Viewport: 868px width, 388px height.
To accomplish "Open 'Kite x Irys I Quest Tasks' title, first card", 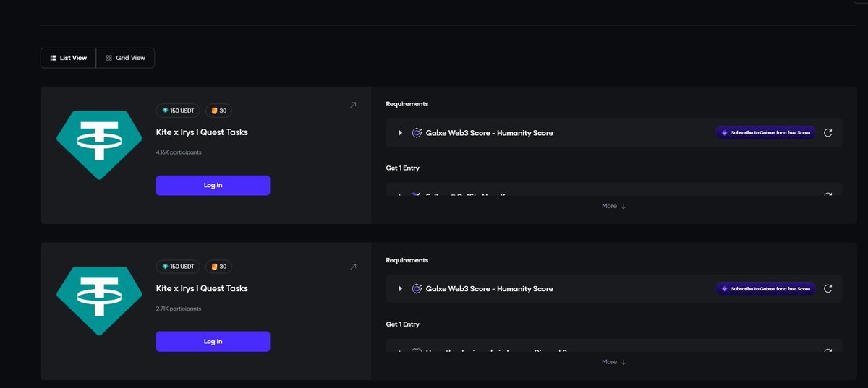I will [202, 132].
